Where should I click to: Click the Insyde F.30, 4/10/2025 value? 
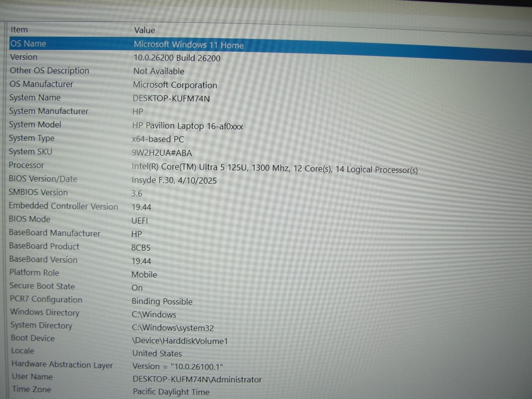(x=174, y=181)
